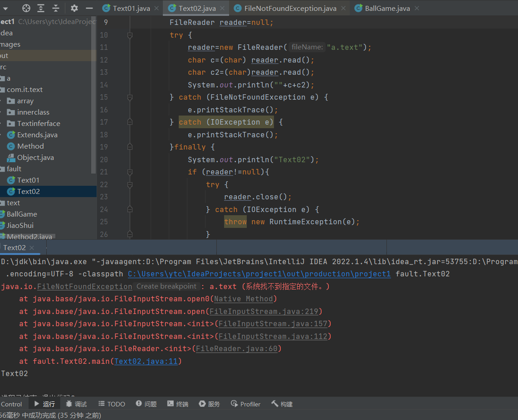Close the Text01.java tab

coord(156,8)
